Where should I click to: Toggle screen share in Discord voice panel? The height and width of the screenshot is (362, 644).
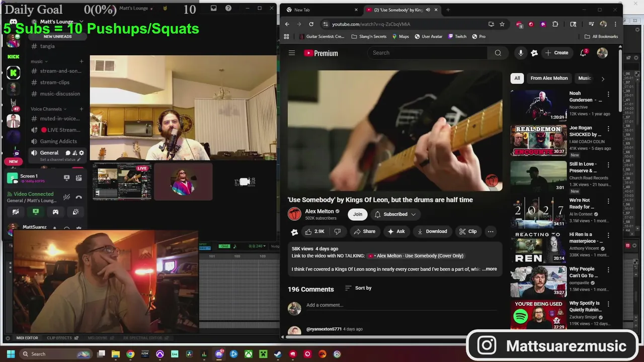pos(36,212)
